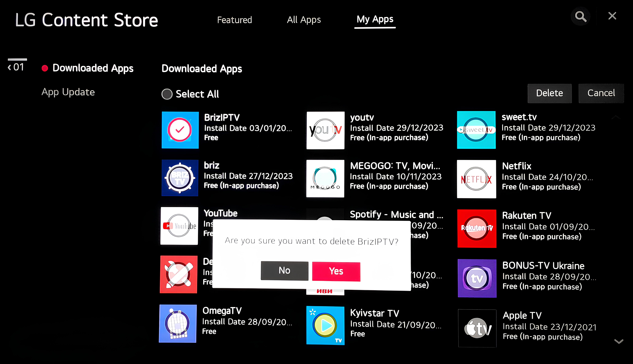Select the Kyivstar TV app icon
633x364 pixels.
(325, 325)
